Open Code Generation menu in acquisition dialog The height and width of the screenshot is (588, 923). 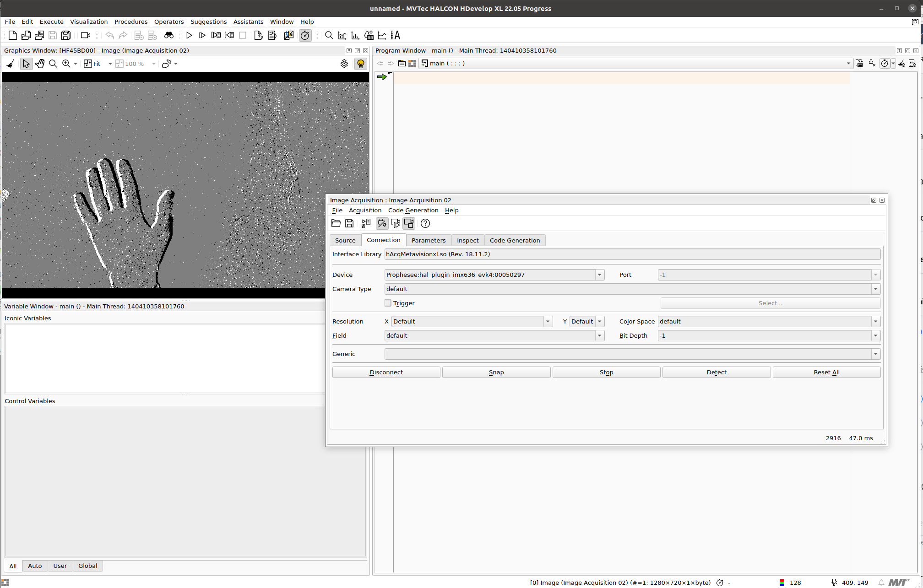pyautogui.click(x=413, y=210)
